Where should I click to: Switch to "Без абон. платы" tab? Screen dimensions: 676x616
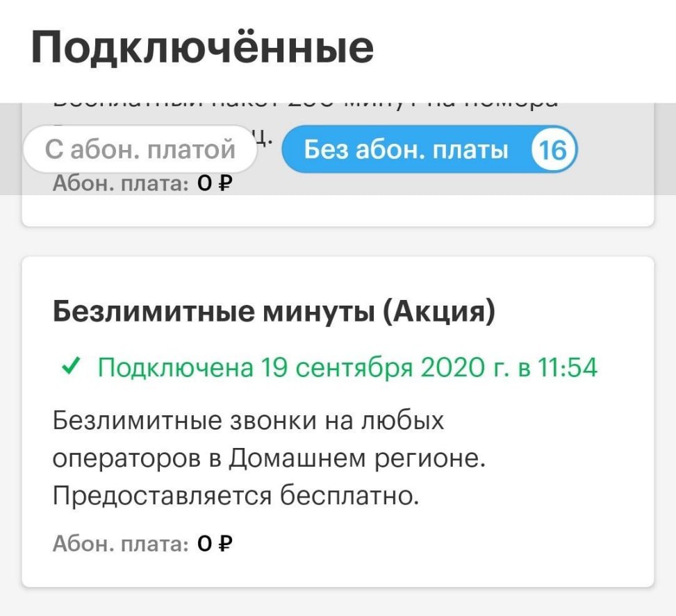point(406,149)
